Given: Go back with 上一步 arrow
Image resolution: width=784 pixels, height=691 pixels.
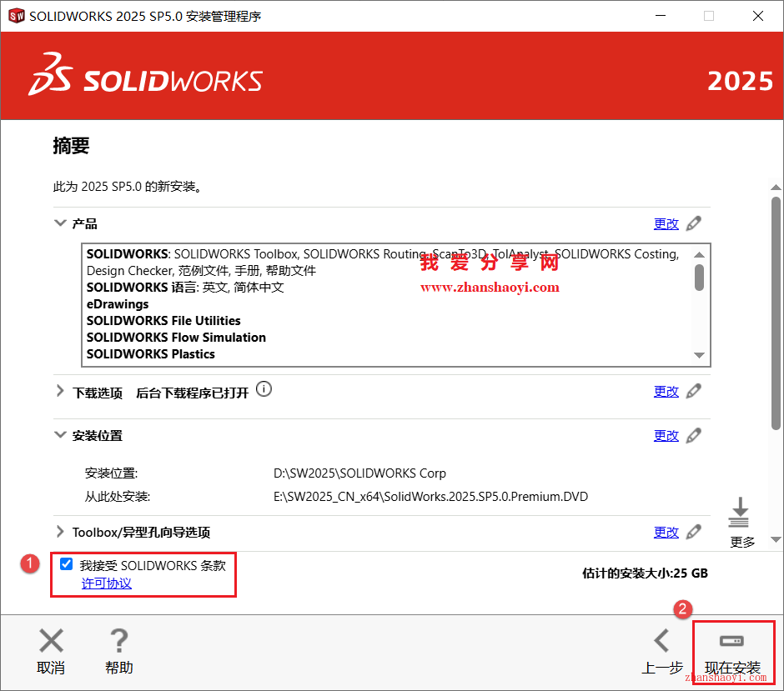Looking at the screenshot, I should tap(662, 640).
